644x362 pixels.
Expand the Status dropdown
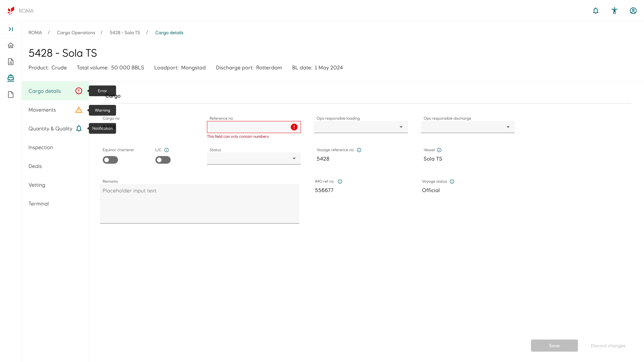tap(254, 158)
